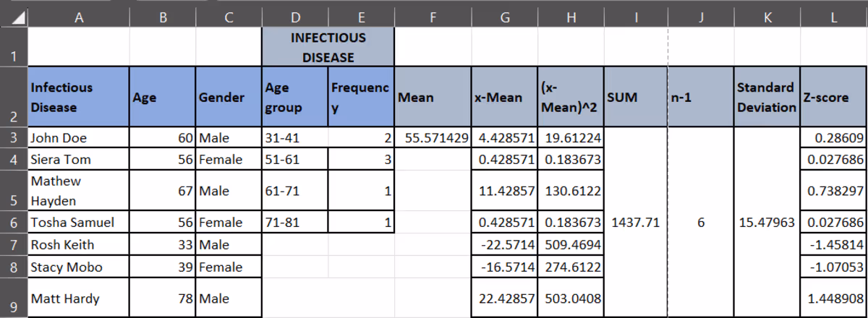Click the 'n-1' header cell

click(x=700, y=97)
